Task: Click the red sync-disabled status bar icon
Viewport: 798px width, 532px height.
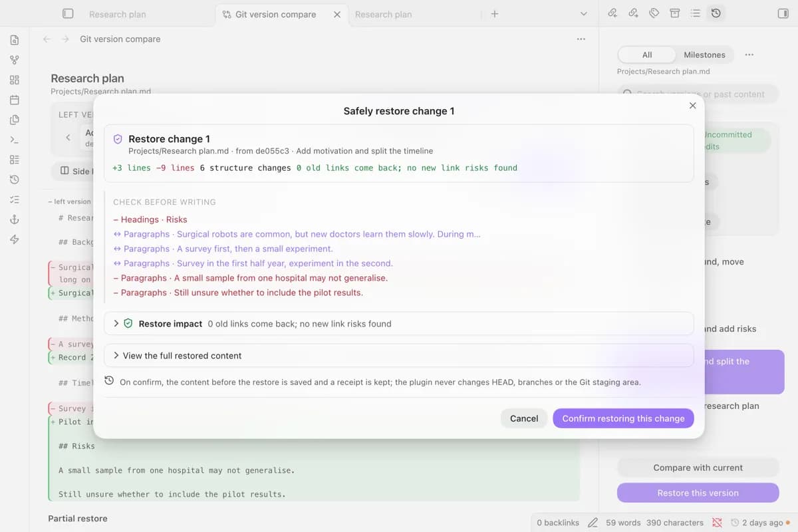Action: point(717,523)
